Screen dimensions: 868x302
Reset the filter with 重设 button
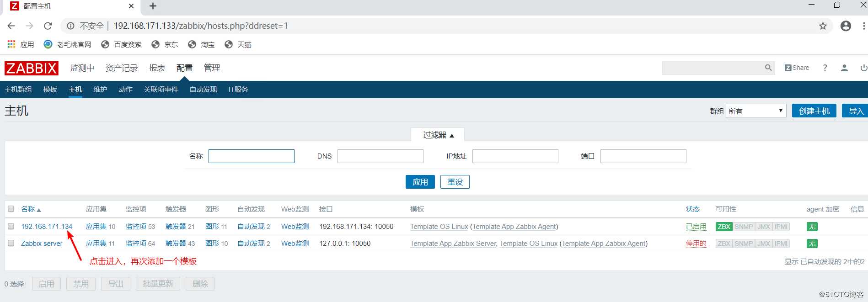click(x=455, y=182)
